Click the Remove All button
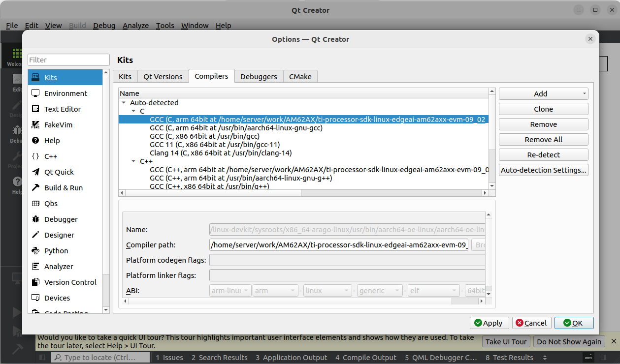 (x=543, y=140)
